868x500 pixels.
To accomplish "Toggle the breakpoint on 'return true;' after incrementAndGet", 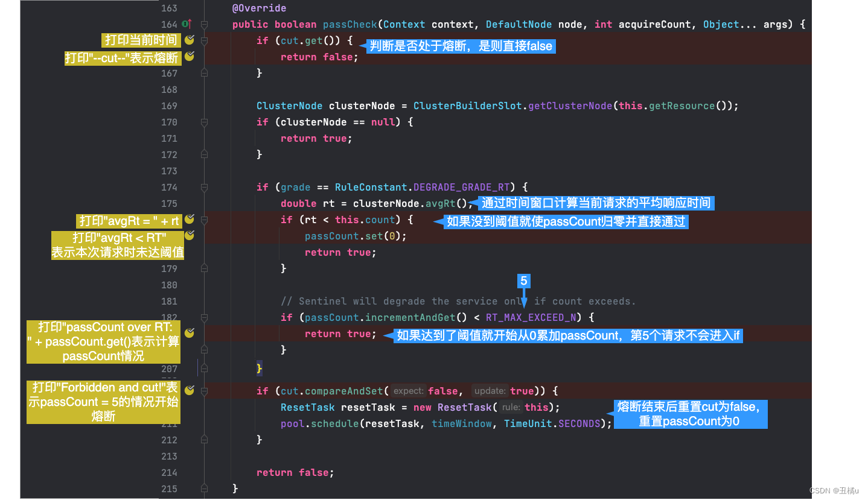I will pos(190,333).
